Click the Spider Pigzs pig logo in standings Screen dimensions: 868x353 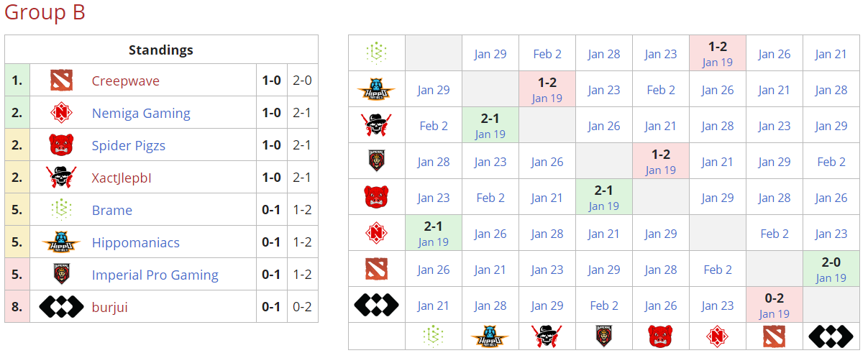pos(62,145)
